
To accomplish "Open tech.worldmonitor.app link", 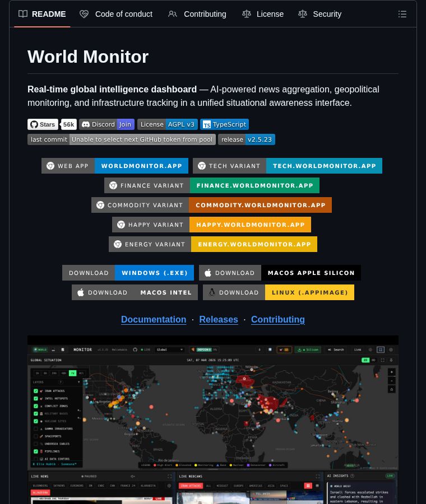I will [x=288, y=166].
